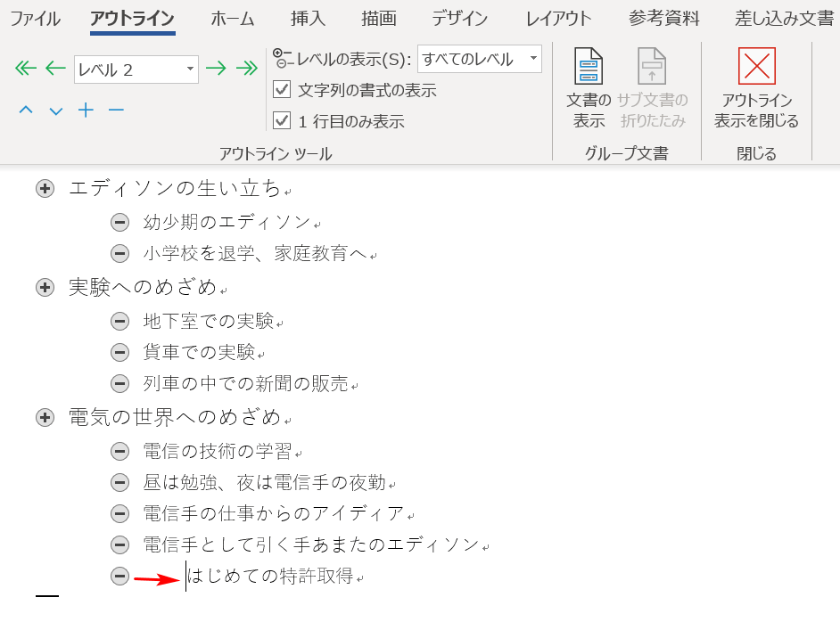Click minus symbol beside 地下室での実験

click(x=120, y=321)
